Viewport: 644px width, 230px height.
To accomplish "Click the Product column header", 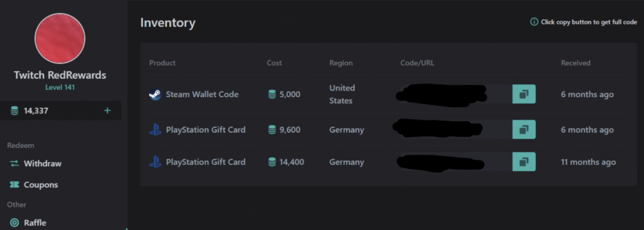I will point(162,63).
